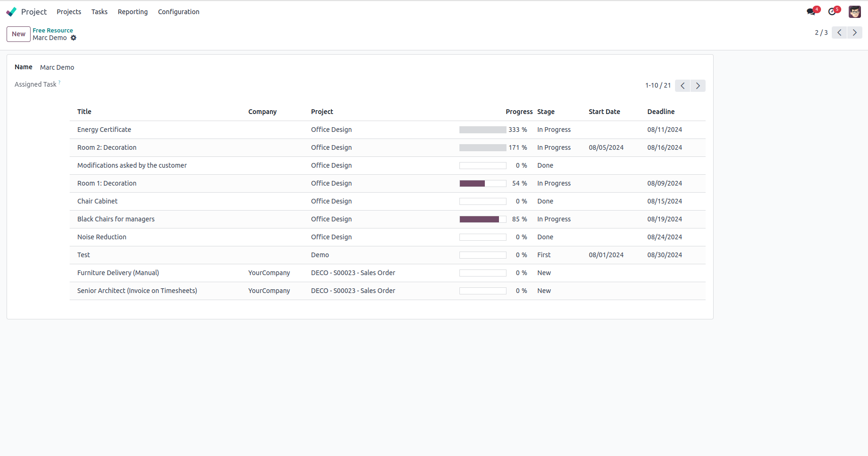868x456 pixels.
Task: Click the Project app logo icon
Action: click(11, 12)
